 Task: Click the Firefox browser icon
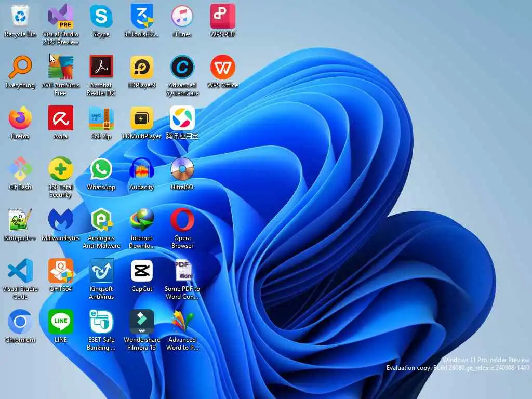(20, 118)
